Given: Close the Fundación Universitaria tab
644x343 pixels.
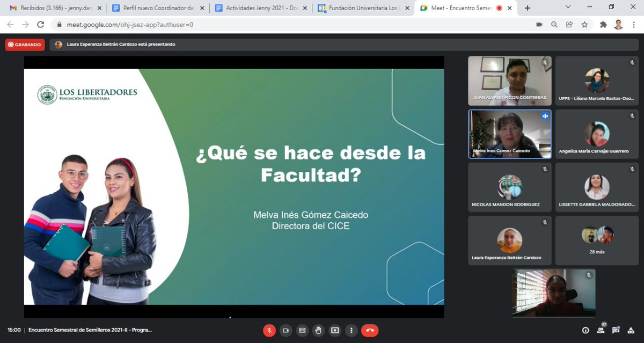Looking at the screenshot, I should click(408, 8).
